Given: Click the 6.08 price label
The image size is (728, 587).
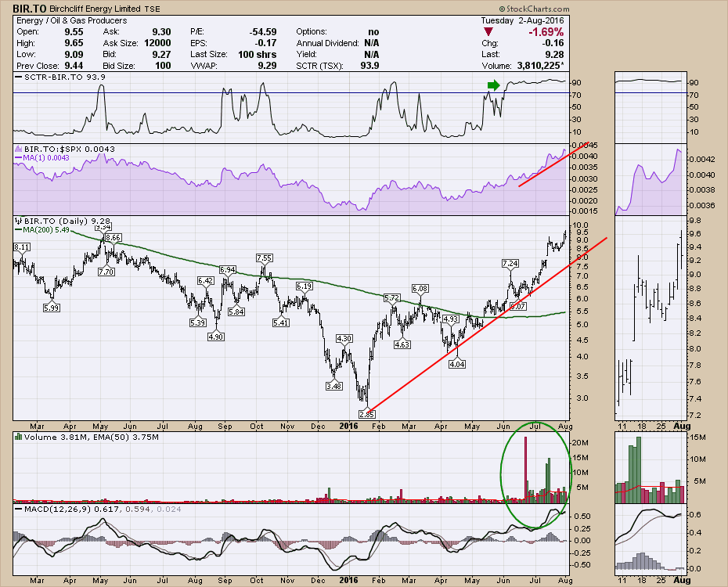Looking at the screenshot, I should tap(420, 289).
